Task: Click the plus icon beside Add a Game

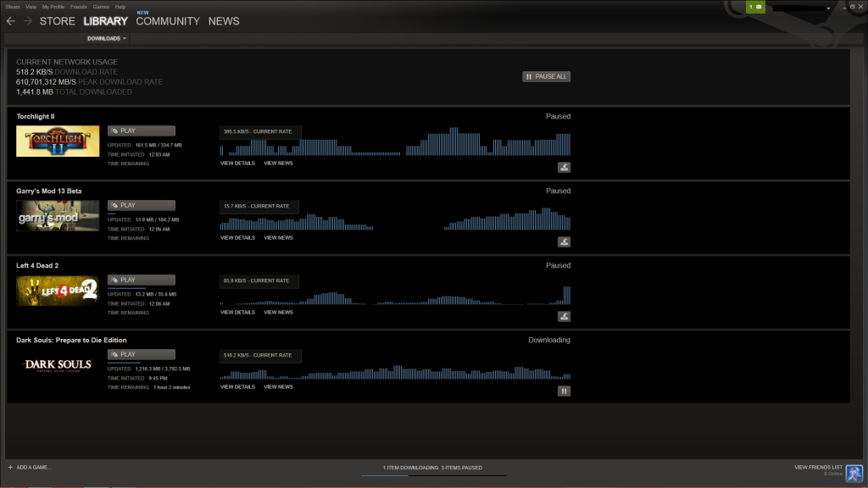Action: point(10,468)
